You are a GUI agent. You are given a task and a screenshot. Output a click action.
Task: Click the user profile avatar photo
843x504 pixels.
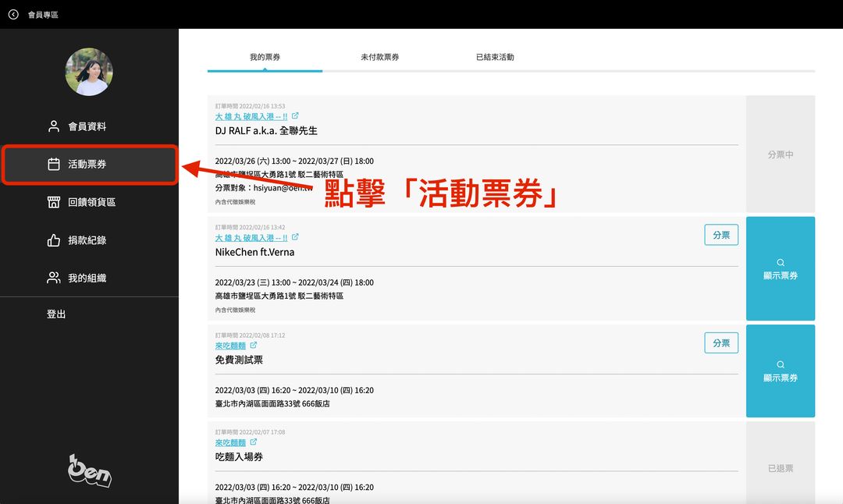click(89, 72)
